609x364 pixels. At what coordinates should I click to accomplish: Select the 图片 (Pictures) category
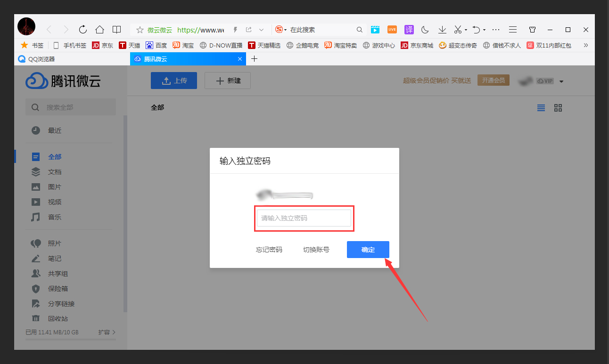(54, 186)
